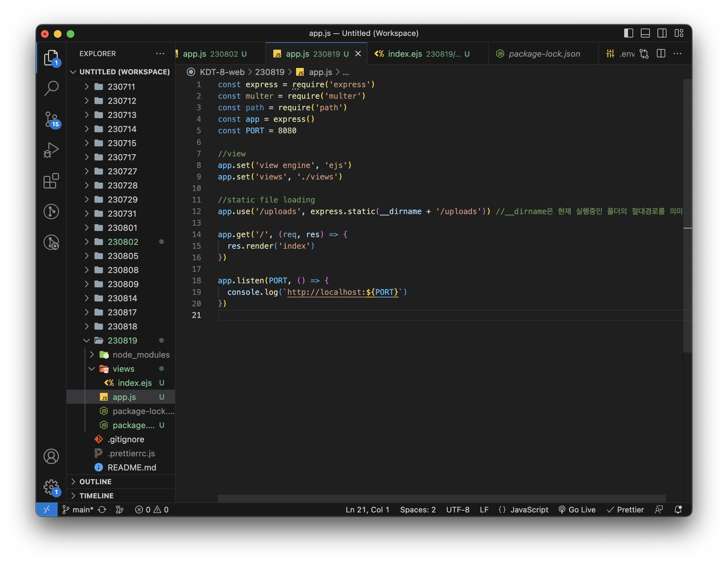Change end of line sequence LF
728x564 pixels.
point(484,510)
